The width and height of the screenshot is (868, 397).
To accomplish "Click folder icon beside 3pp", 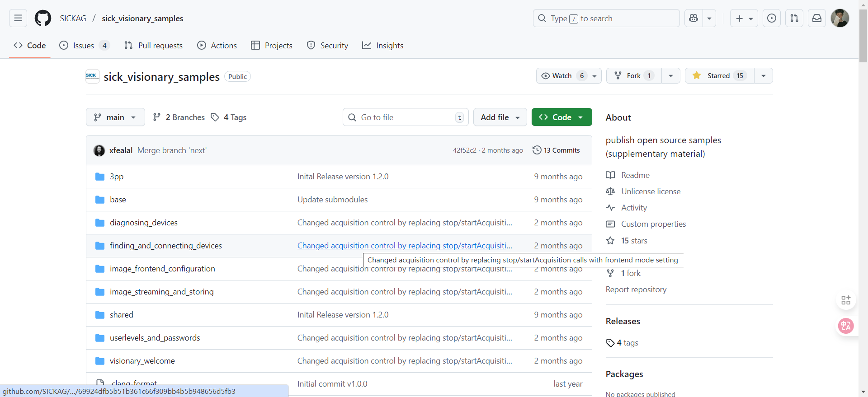I will click(100, 177).
